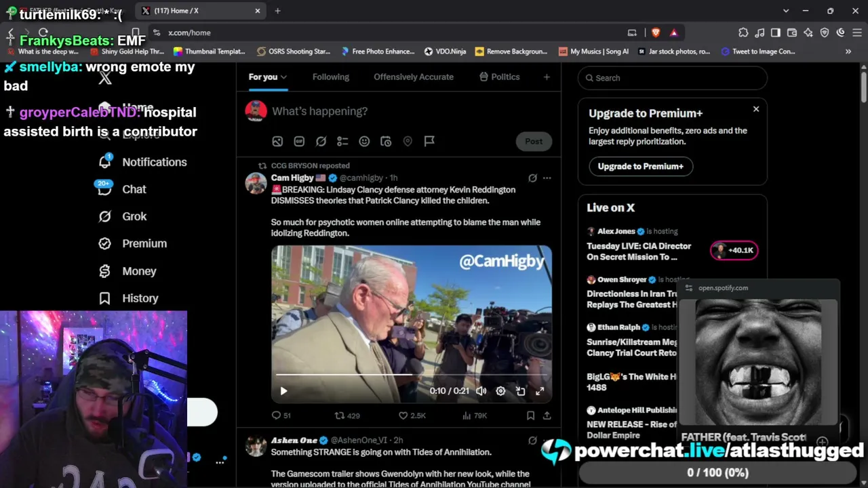The image size is (868, 488).
Task: Open Cam Higby's profile name link
Action: (292, 178)
